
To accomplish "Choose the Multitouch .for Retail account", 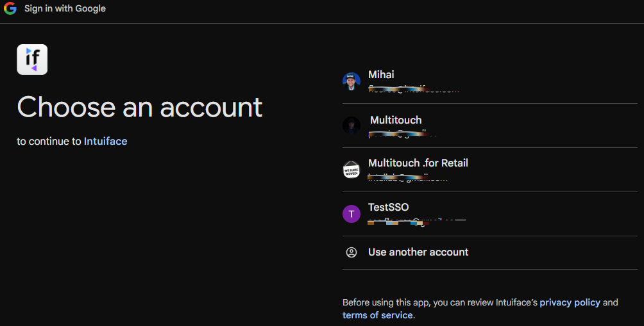I will 418,163.
